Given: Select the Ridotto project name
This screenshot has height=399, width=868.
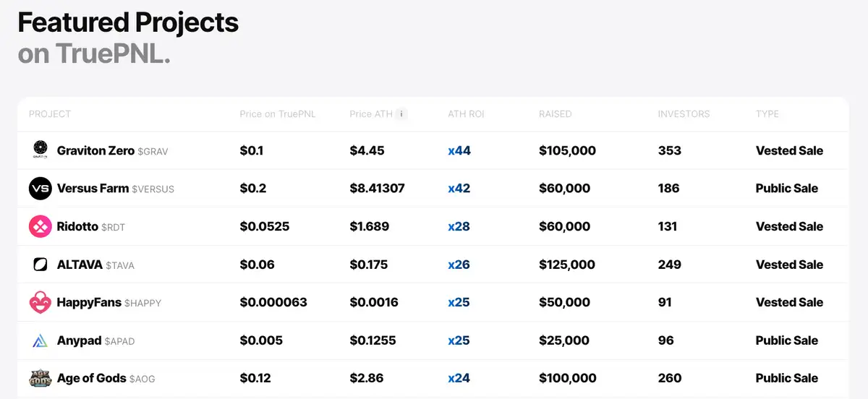Looking at the screenshot, I should [x=77, y=227].
